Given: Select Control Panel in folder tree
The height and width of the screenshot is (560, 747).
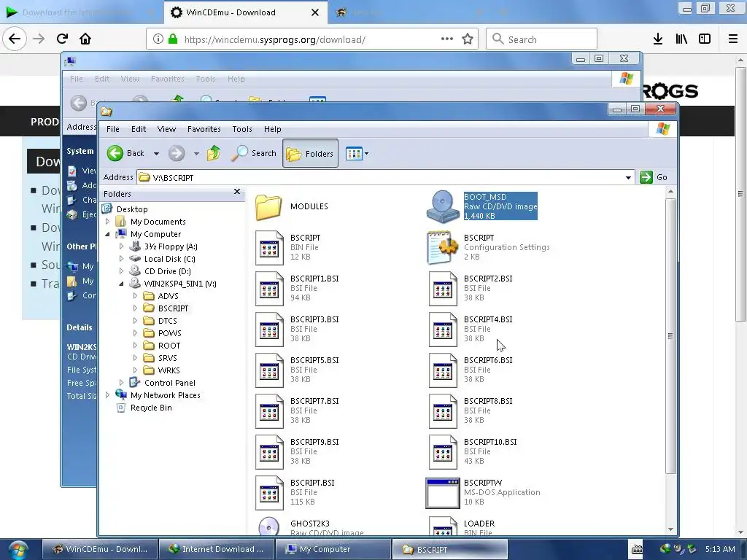Looking at the screenshot, I should [169, 382].
